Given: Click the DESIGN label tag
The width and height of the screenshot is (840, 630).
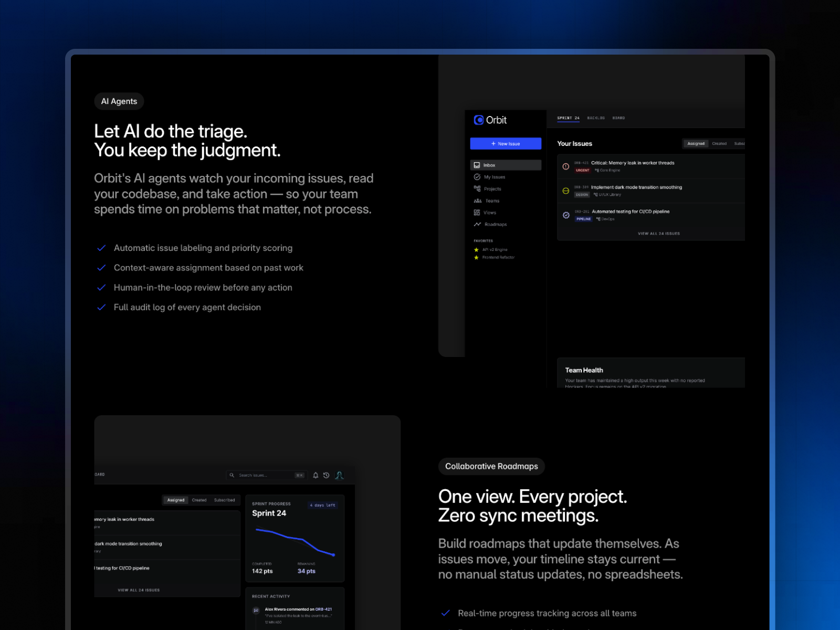Looking at the screenshot, I should coord(582,195).
